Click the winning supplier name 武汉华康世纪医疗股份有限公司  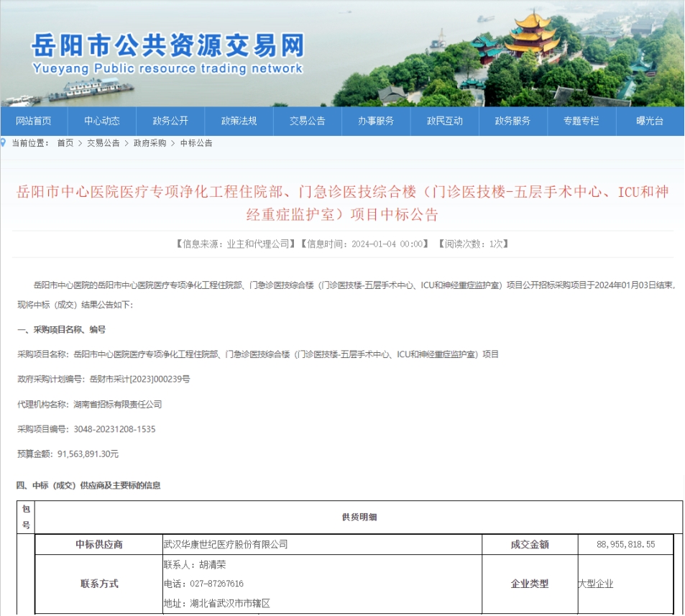tap(226, 544)
